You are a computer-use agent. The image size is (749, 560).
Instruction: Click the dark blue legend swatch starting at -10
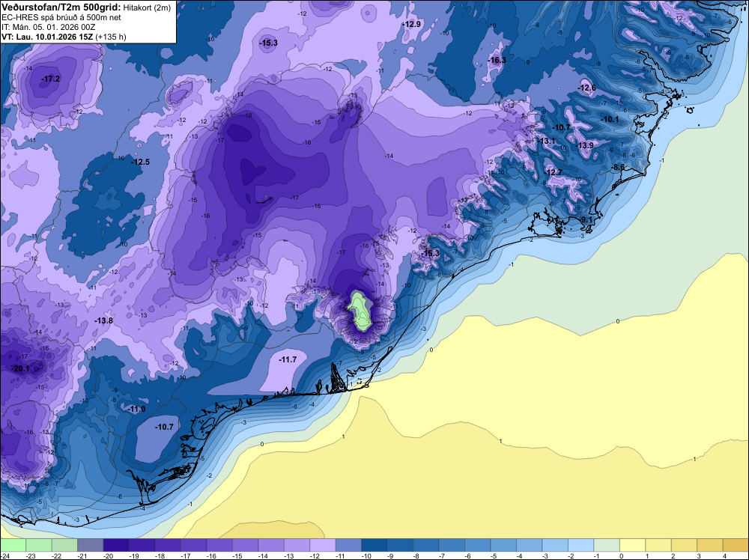[x=374, y=545]
